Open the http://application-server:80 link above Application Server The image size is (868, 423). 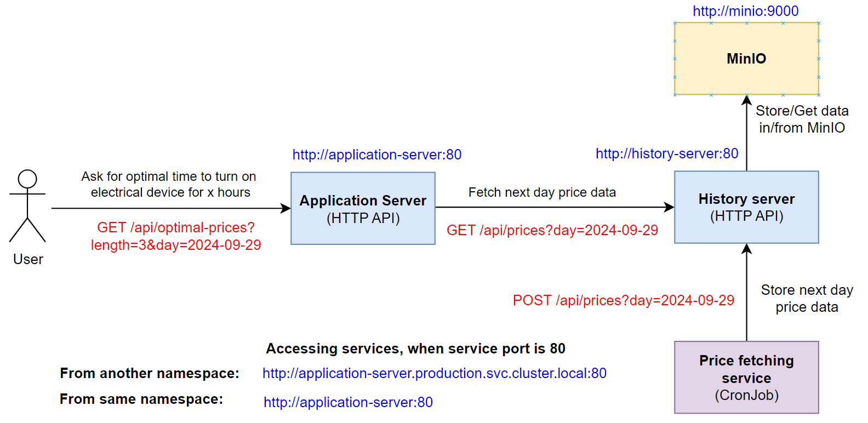point(377,155)
